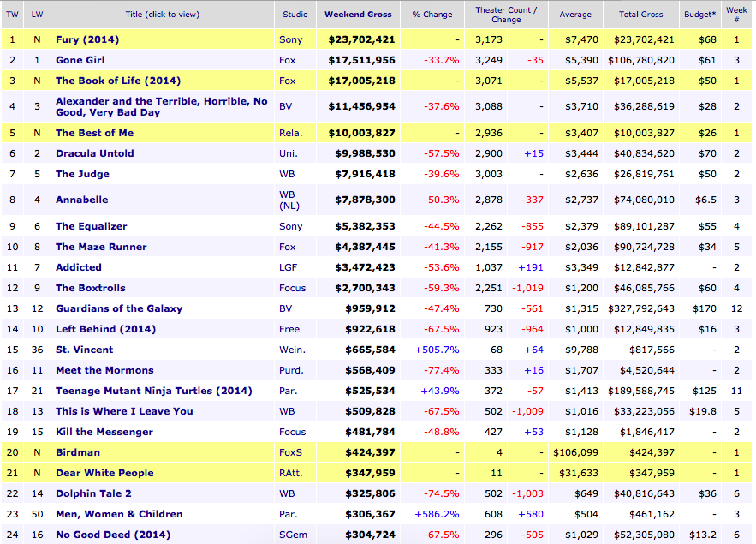Open This is Where I Leave You link
Viewport: 756px width, 544px height.
[124, 411]
